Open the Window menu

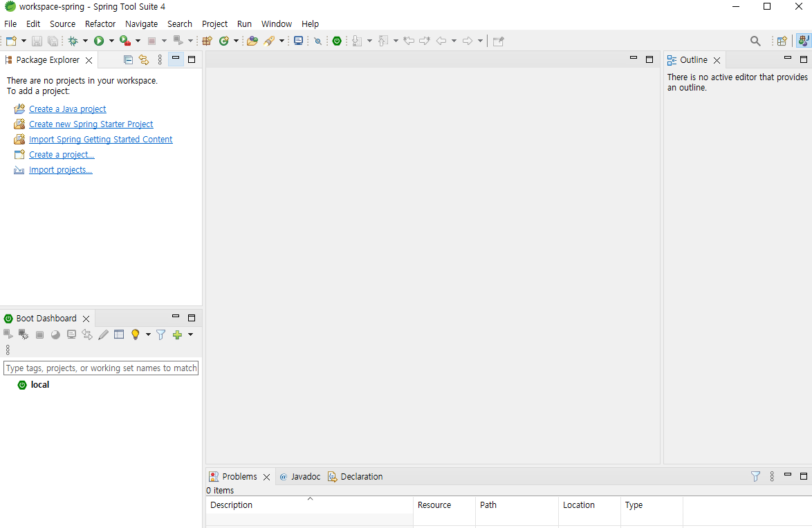[277, 23]
